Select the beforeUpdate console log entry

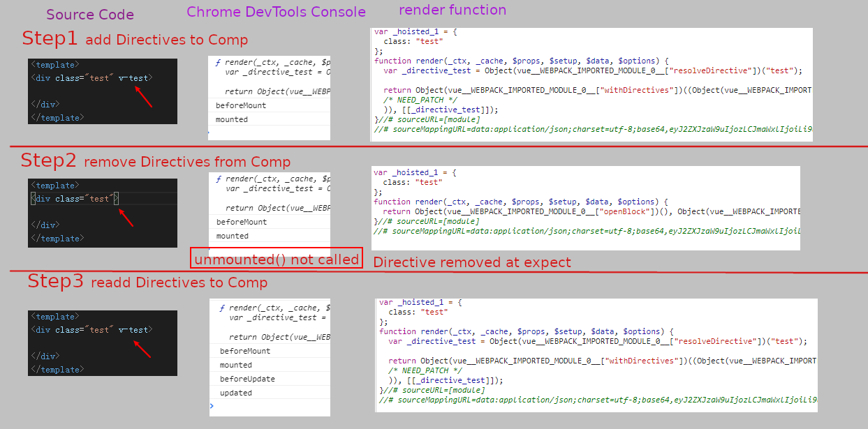(248, 379)
